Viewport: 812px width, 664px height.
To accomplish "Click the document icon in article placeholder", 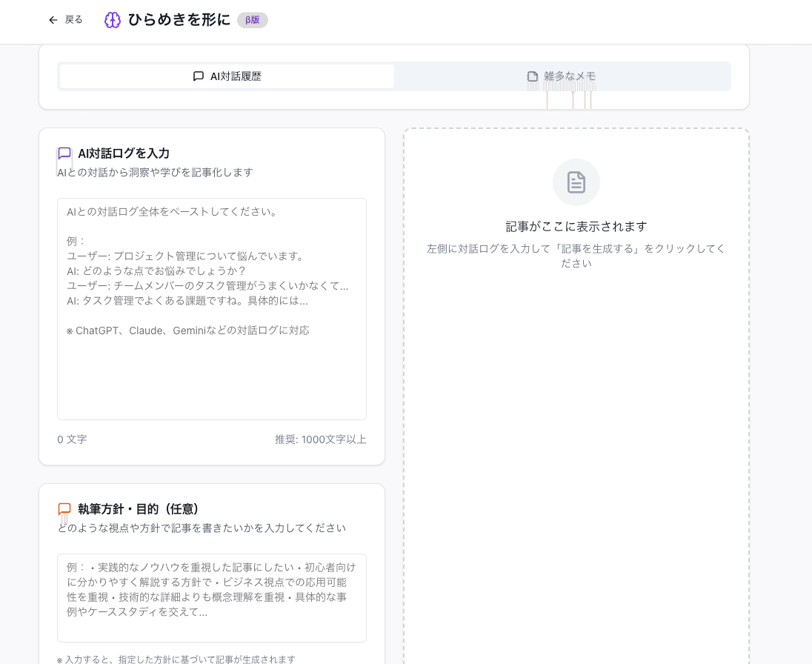I will click(x=576, y=182).
